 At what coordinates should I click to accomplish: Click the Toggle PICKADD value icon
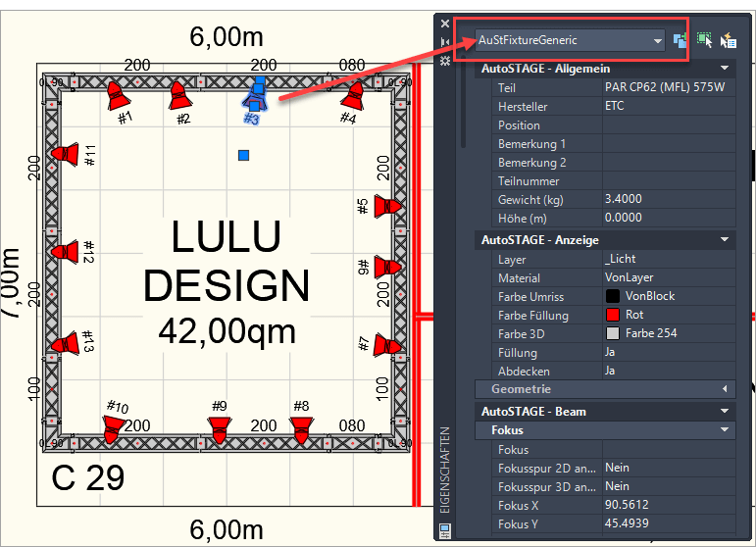click(680, 40)
